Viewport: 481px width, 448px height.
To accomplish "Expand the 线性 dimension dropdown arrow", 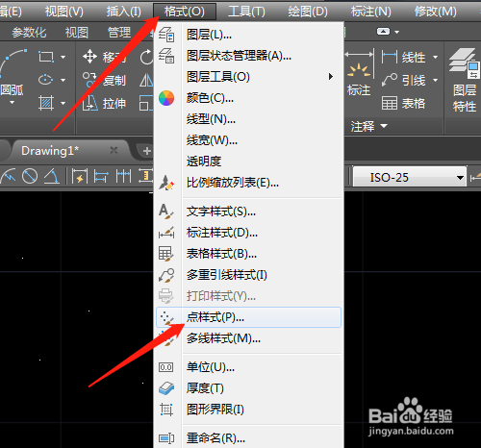I will tap(435, 58).
